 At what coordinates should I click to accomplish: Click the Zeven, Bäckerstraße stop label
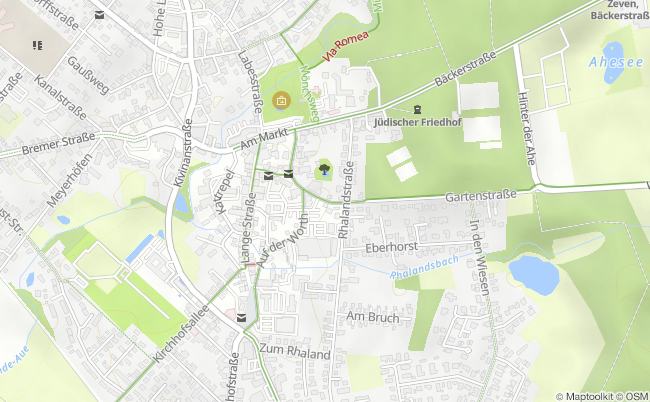coord(621,10)
